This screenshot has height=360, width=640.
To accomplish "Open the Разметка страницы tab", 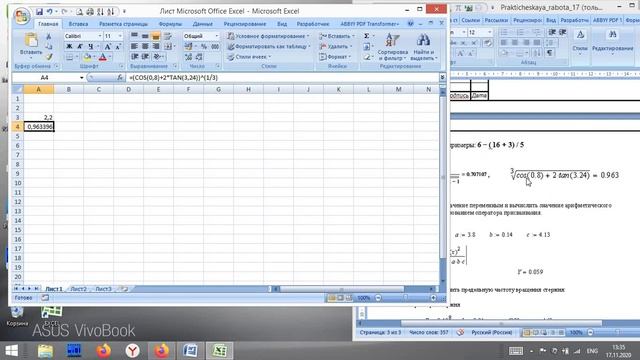I will click(123, 24).
